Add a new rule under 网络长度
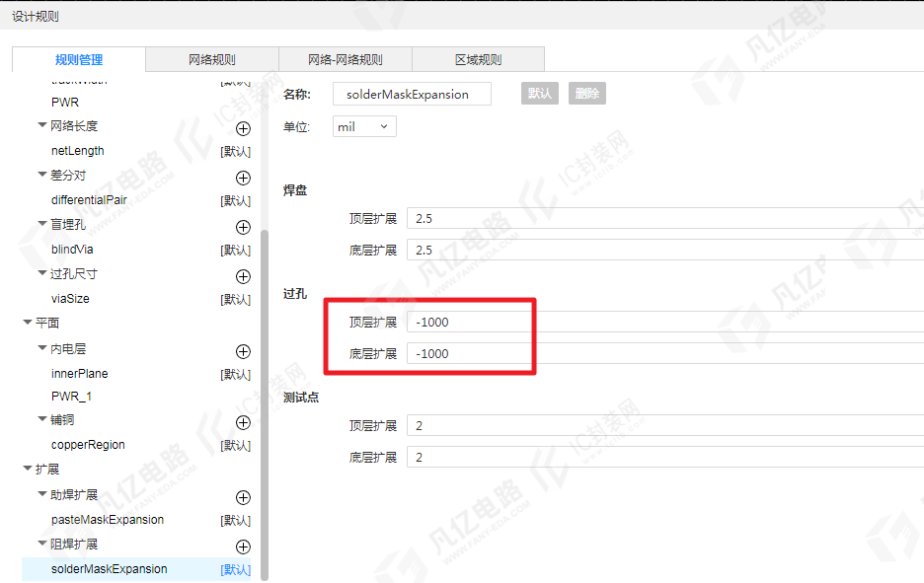 point(243,128)
